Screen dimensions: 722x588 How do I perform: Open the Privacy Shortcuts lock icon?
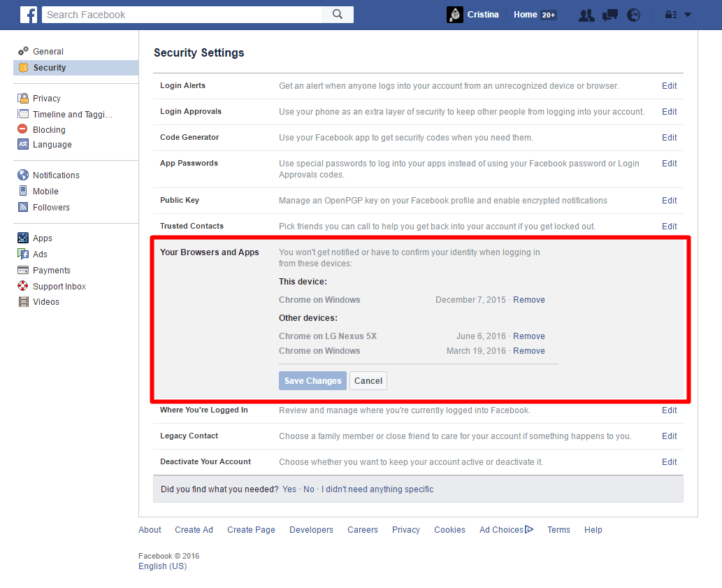pos(670,15)
